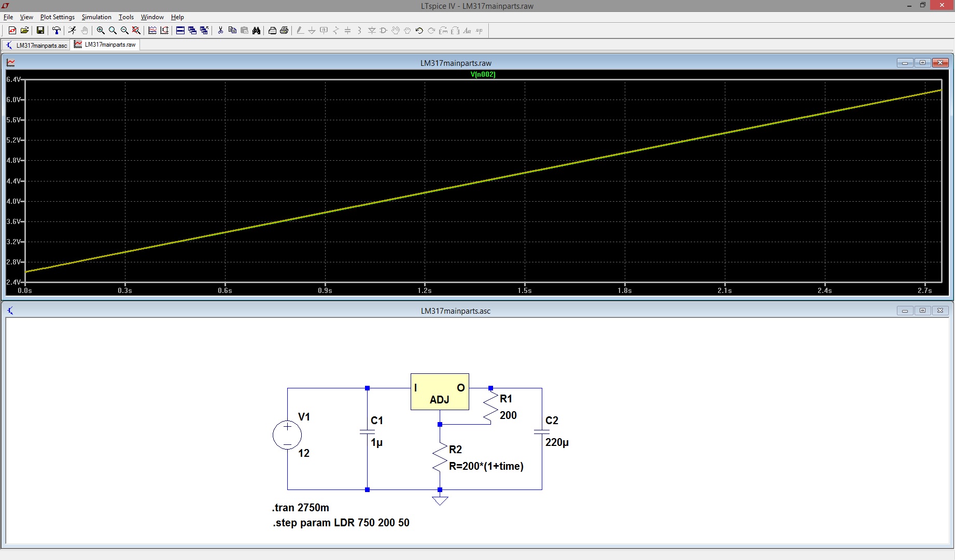The height and width of the screenshot is (560, 955).
Task: Select the place diode tool
Action: [372, 31]
